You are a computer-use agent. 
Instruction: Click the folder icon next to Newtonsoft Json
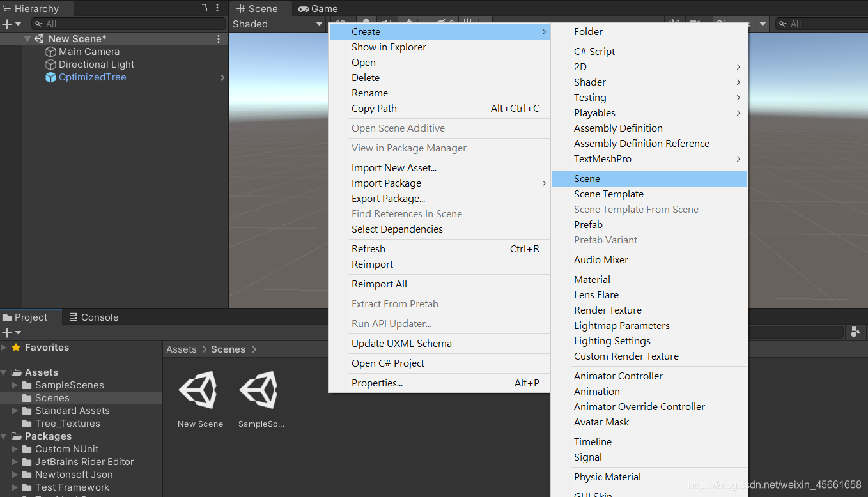27,475
